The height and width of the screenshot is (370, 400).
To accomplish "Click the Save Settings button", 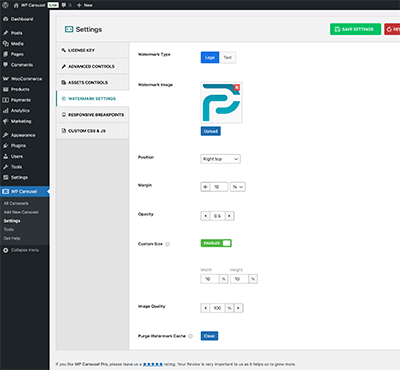I will [x=355, y=29].
